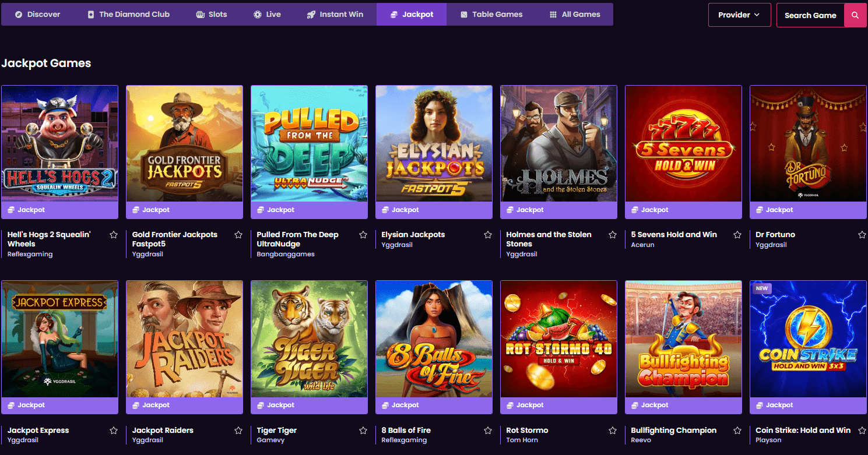Star the Tiger Tiger game as favorite
The width and height of the screenshot is (868, 455).
tap(363, 431)
